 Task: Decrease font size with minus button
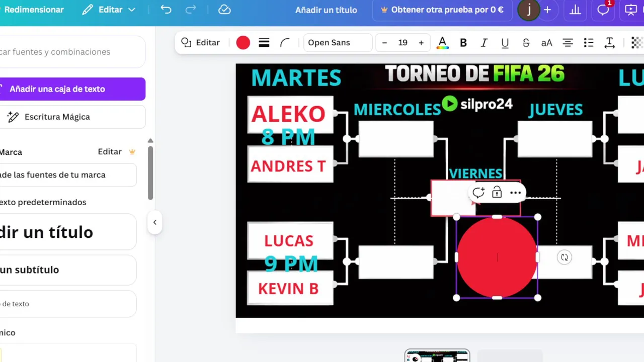(x=384, y=43)
